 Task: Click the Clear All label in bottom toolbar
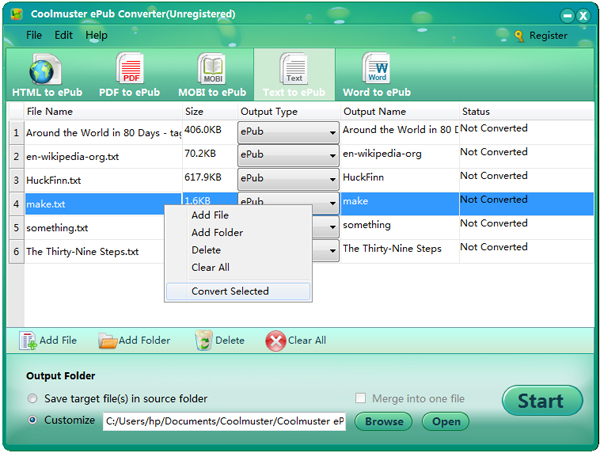click(x=307, y=340)
